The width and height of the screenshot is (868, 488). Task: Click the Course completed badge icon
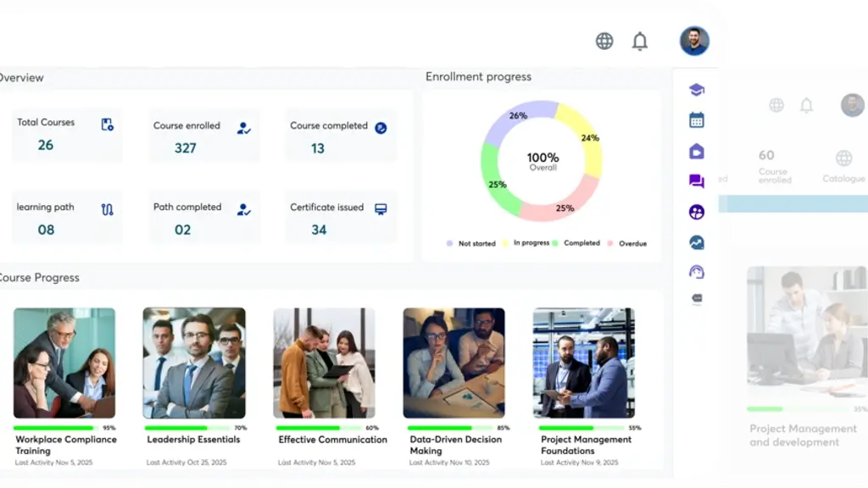[x=381, y=128]
